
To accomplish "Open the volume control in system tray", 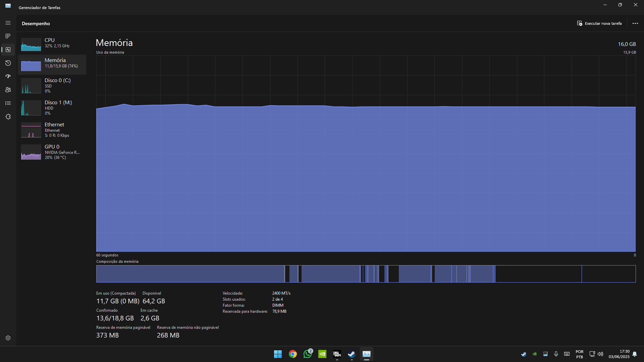I will tap(600, 354).
